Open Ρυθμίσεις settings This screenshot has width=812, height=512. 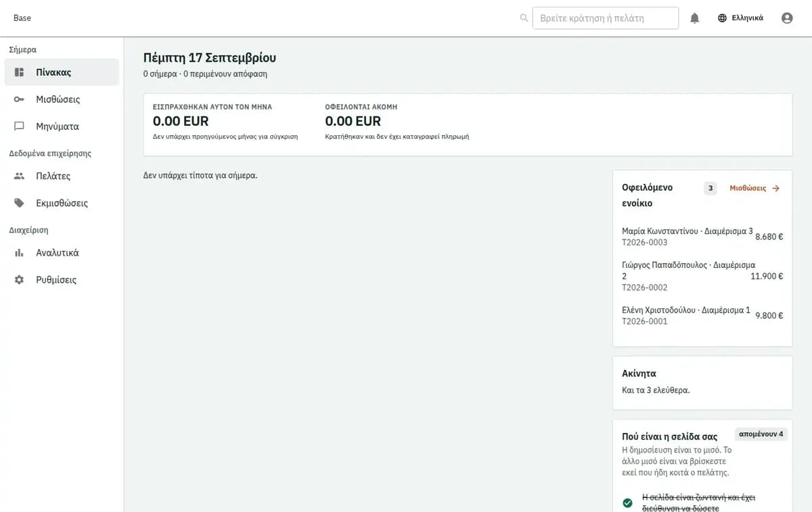pyautogui.click(x=62, y=280)
